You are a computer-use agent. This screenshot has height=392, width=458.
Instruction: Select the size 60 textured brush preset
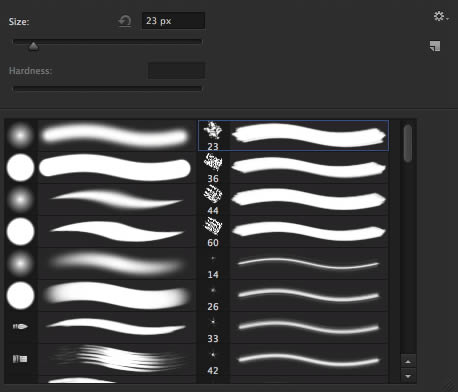tap(293, 231)
